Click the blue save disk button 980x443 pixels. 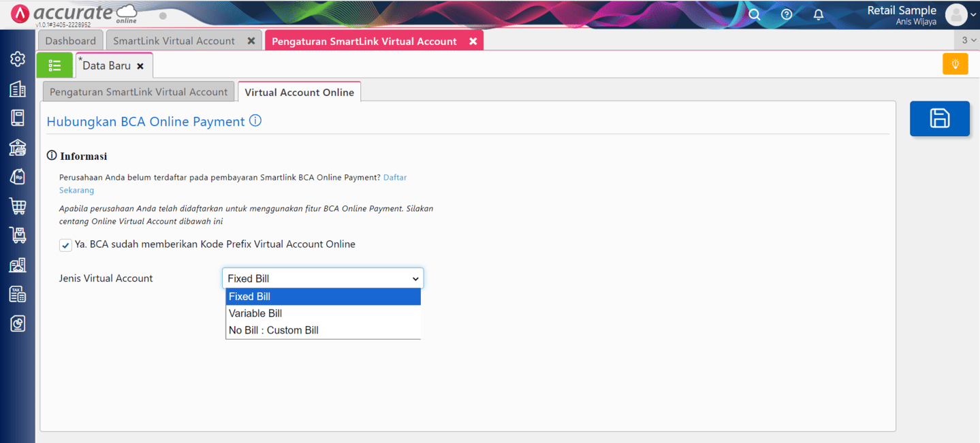pos(940,118)
